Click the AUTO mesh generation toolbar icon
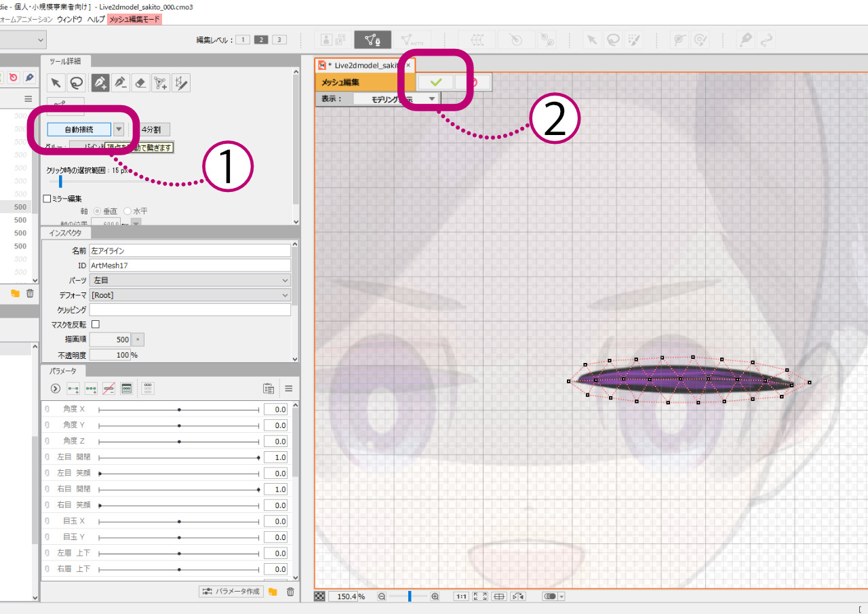Image resolution: width=868 pixels, height=614 pixels. click(x=412, y=40)
